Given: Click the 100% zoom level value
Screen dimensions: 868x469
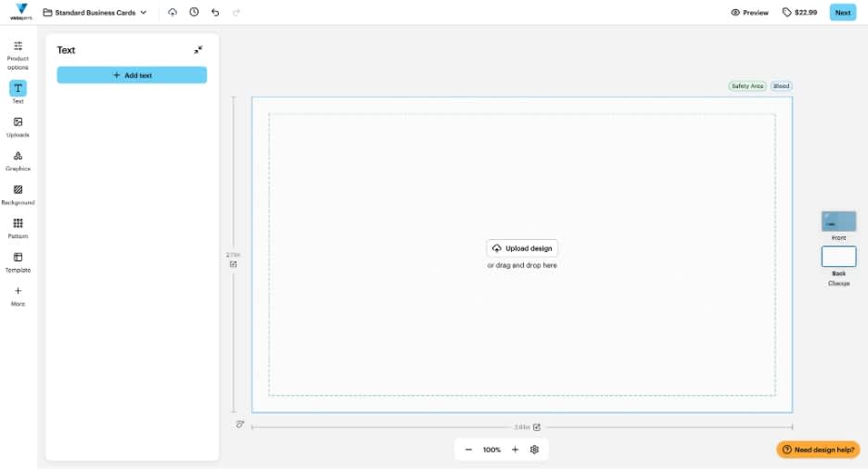Looking at the screenshot, I should click(x=491, y=450).
